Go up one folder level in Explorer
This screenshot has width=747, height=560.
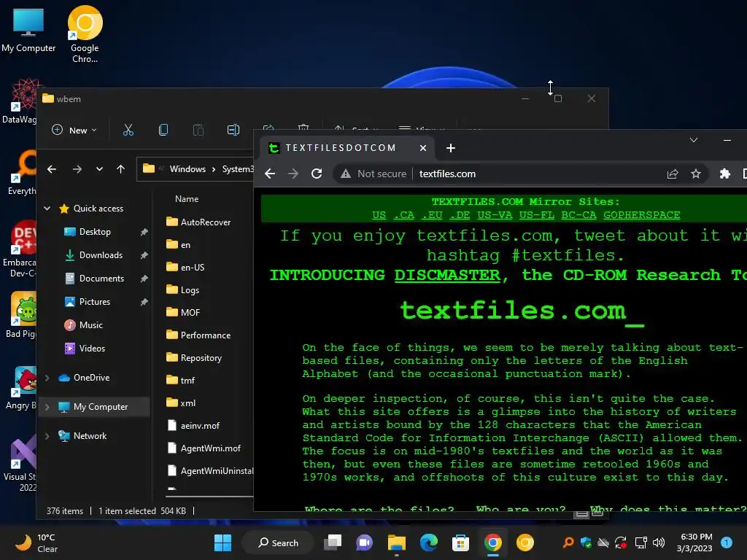[x=120, y=169]
